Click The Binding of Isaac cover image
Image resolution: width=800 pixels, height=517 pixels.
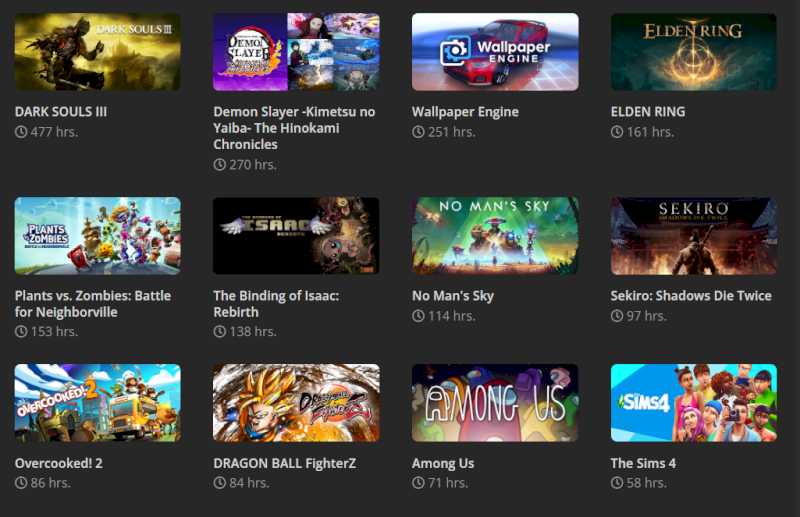(296, 236)
